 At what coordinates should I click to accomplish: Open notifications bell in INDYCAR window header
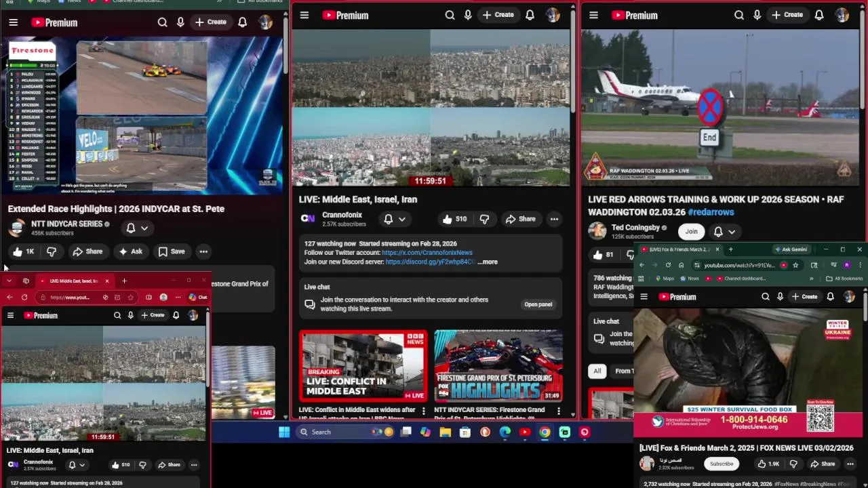click(x=242, y=22)
